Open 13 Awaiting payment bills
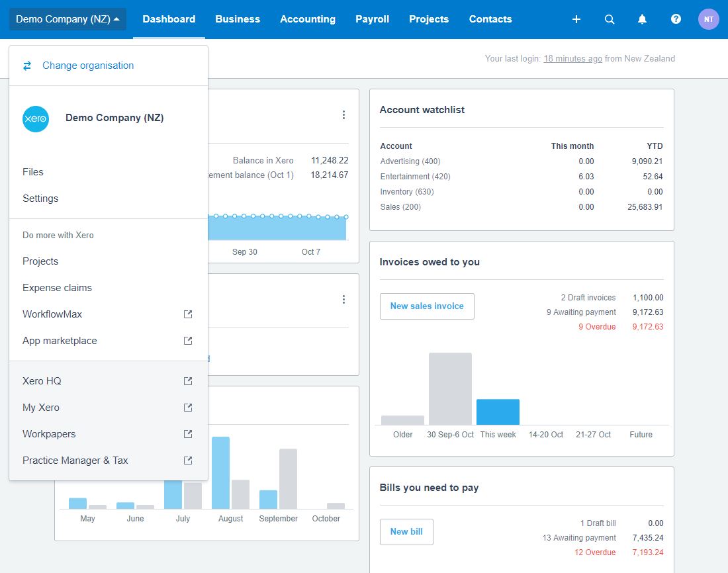This screenshot has width=728, height=573. [580, 538]
